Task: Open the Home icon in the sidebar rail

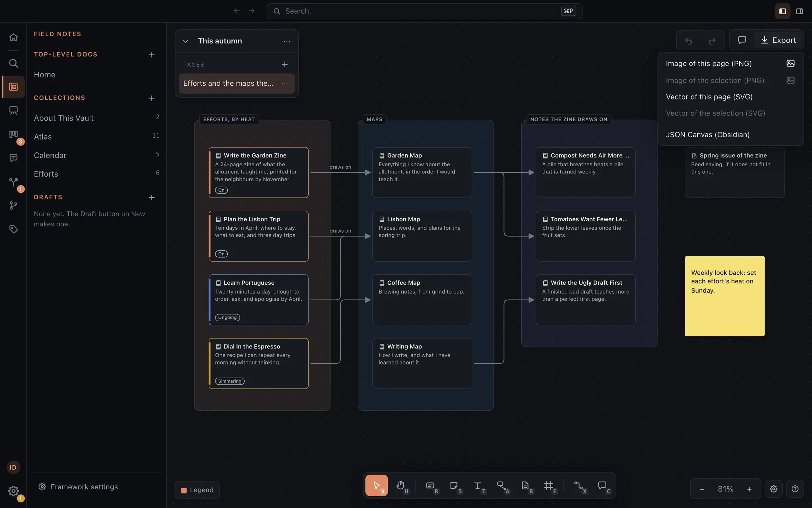Action: [x=13, y=37]
